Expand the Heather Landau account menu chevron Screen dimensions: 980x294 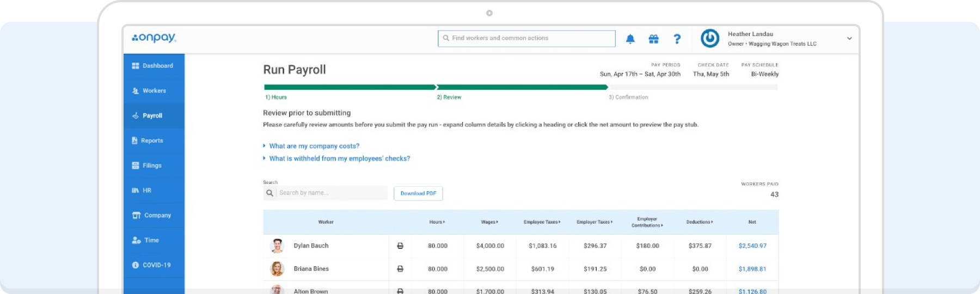849,39
